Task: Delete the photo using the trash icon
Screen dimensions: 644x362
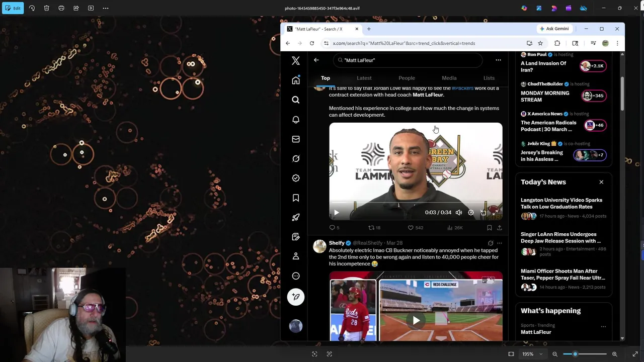Action: (x=46, y=8)
